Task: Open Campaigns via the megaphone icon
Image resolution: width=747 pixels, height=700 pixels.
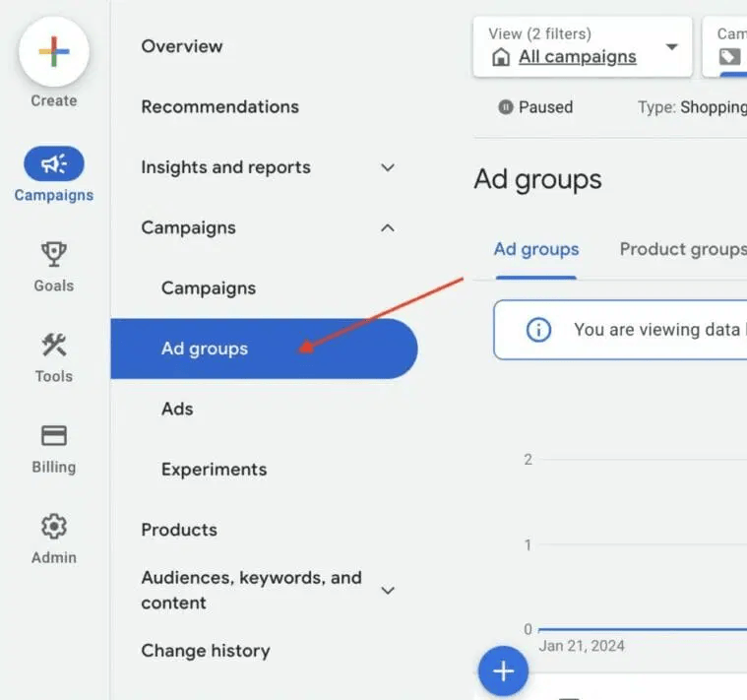Action: coord(54,164)
